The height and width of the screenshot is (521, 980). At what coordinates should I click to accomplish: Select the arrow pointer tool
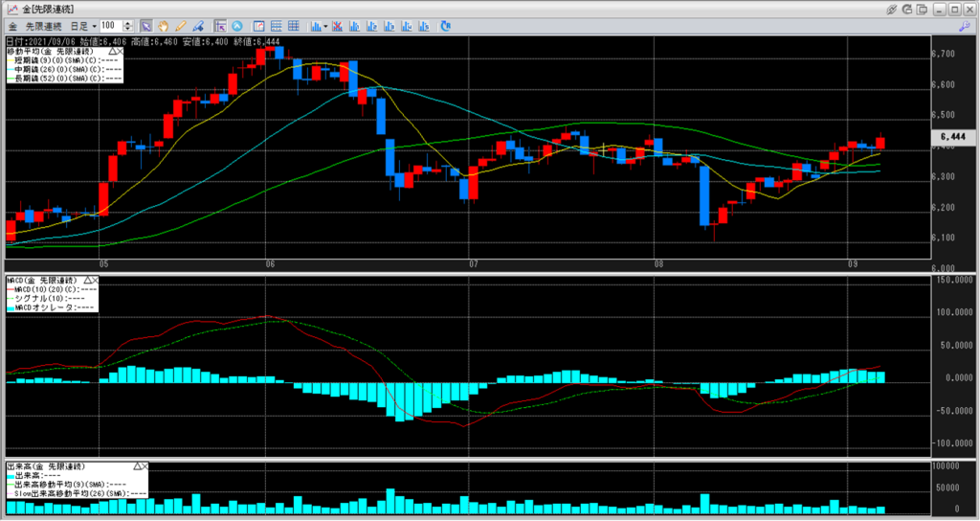pos(145,26)
